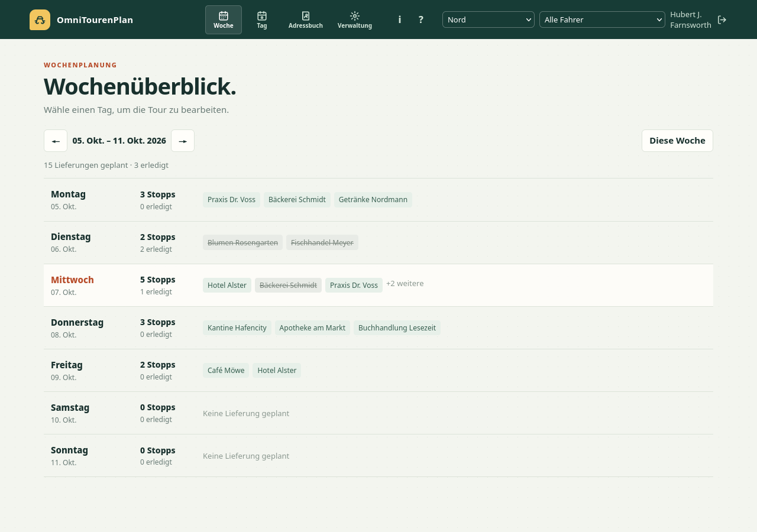Open Donnerstag tour planning

(x=378, y=327)
